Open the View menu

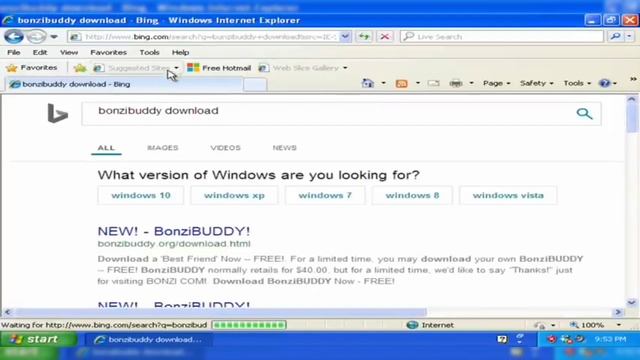(x=69, y=52)
